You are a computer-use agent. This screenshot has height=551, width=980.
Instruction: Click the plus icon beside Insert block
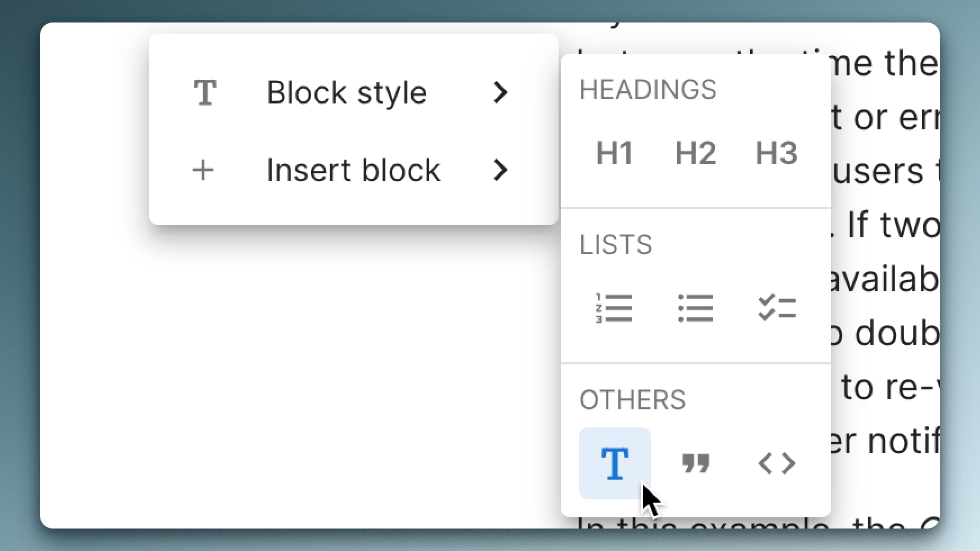click(204, 170)
